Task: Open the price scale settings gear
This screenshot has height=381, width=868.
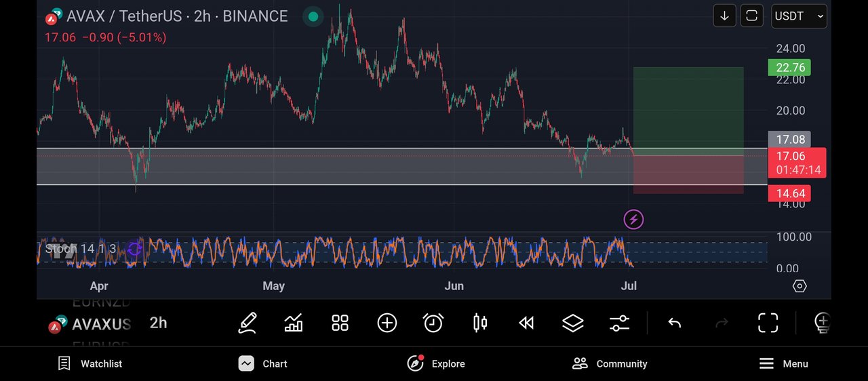Action: click(800, 286)
